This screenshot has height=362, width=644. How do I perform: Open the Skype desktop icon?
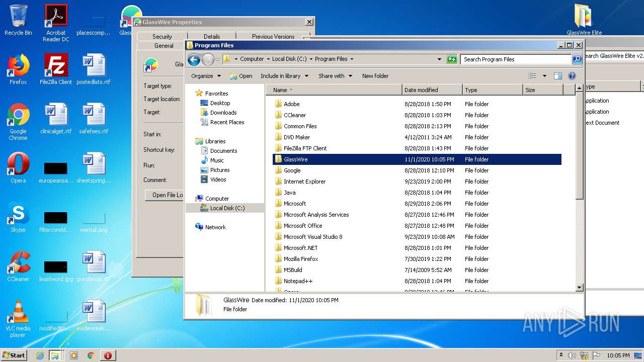(18, 217)
